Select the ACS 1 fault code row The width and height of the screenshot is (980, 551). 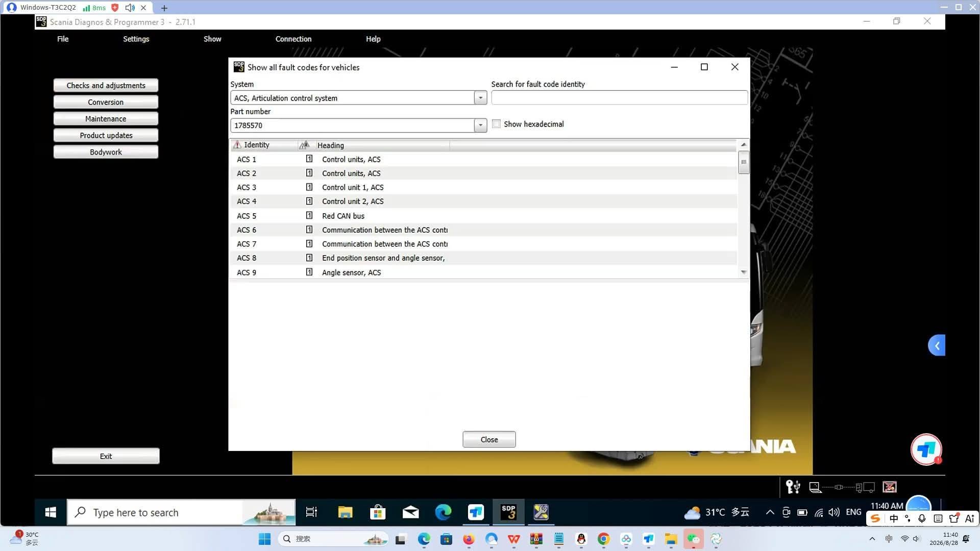483,159
